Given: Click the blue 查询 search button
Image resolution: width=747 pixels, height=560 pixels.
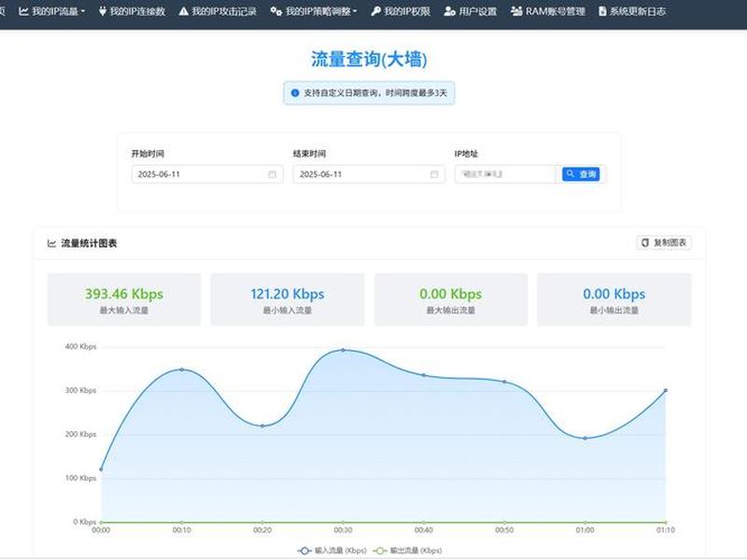Looking at the screenshot, I should [x=581, y=175].
